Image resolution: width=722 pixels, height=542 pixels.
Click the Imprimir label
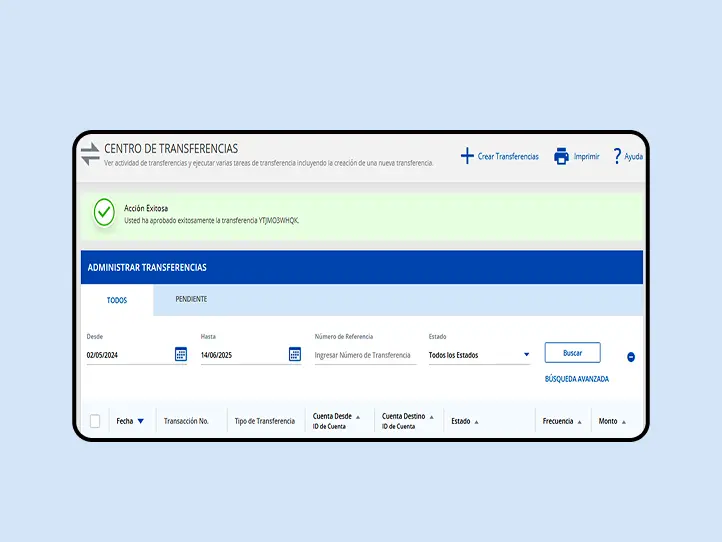586,157
